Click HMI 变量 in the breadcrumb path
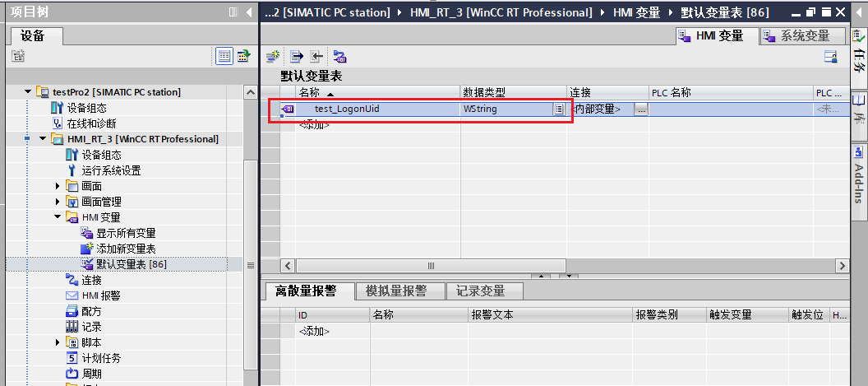Screen dimensions: 868x386 pos(636,12)
